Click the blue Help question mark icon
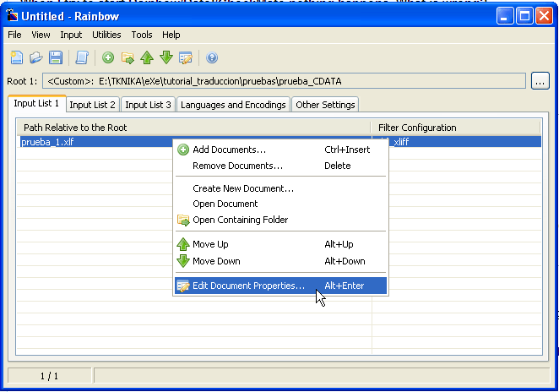The image size is (559, 392). (212, 57)
